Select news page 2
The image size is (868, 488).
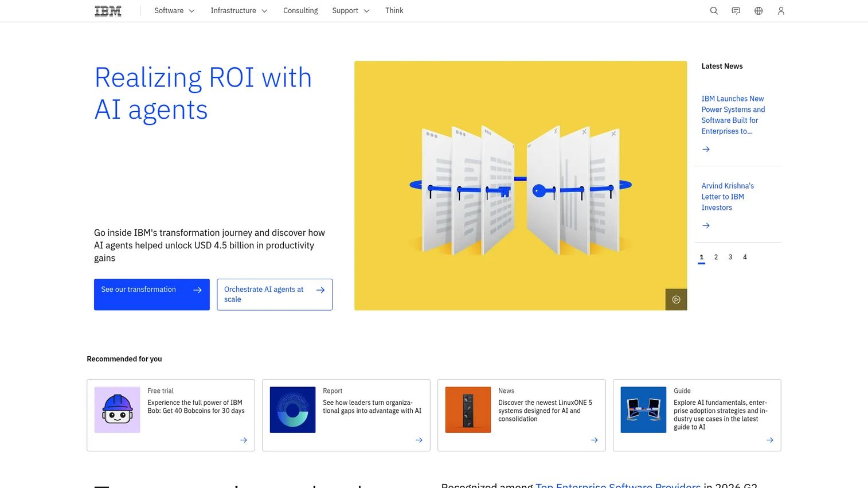[x=716, y=257]
